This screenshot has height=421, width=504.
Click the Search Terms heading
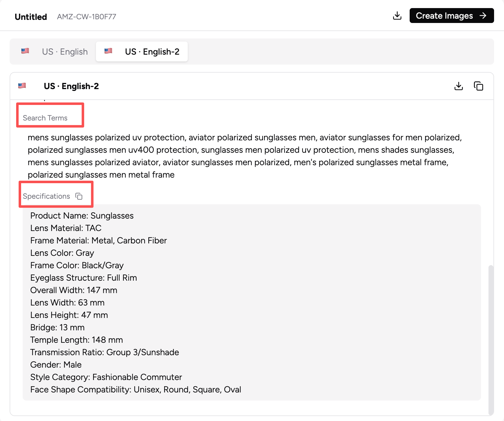(x=45, y=118)
